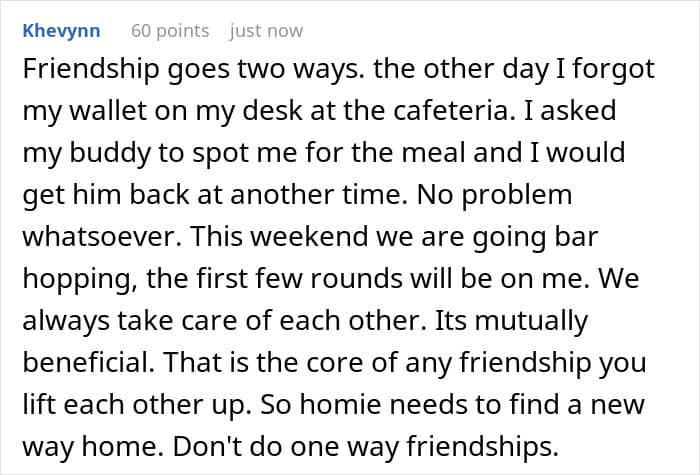Open the Khevynn user profile link
The height and width of the screenshot is (475, 700).
click(61, 30)
